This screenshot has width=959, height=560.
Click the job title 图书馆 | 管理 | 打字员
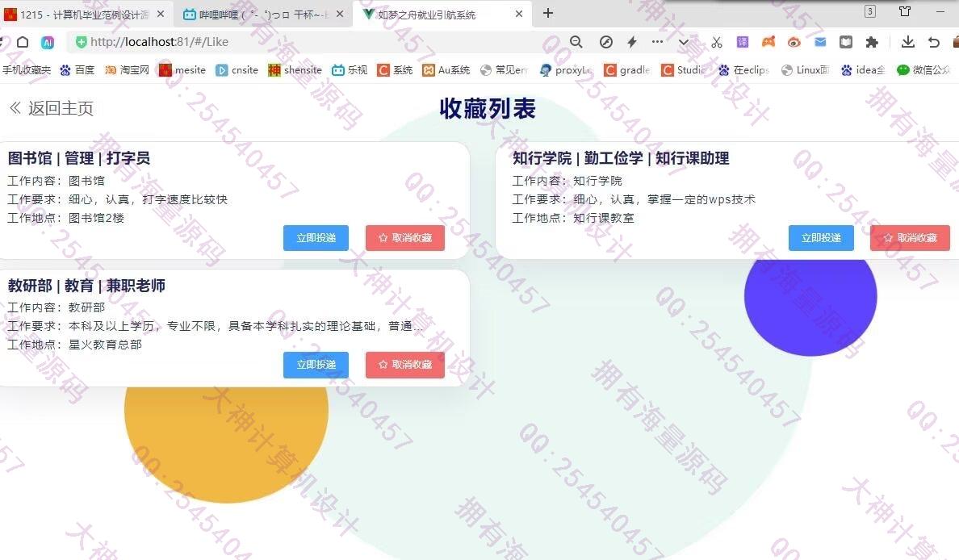point(79,158)
